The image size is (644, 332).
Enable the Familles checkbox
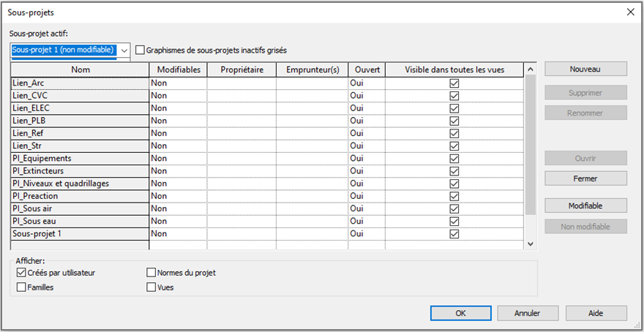point(21,287)
